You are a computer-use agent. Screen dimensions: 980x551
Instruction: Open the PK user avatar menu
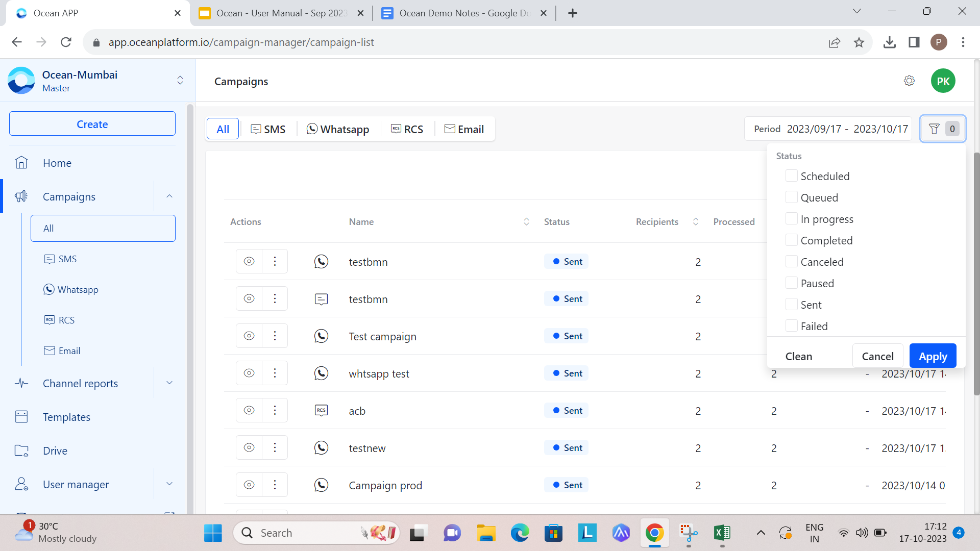tap(943, 81)
